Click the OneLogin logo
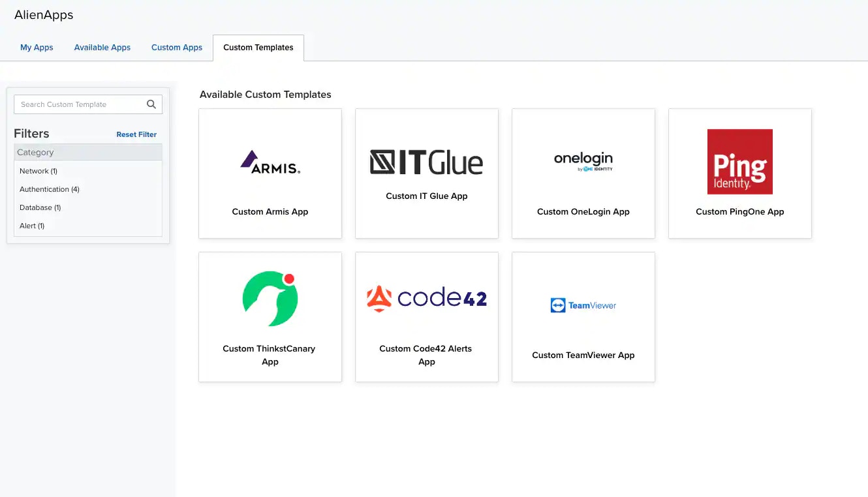Image resolution: width=868 pixels, height=497 pixels. point(583,162)
